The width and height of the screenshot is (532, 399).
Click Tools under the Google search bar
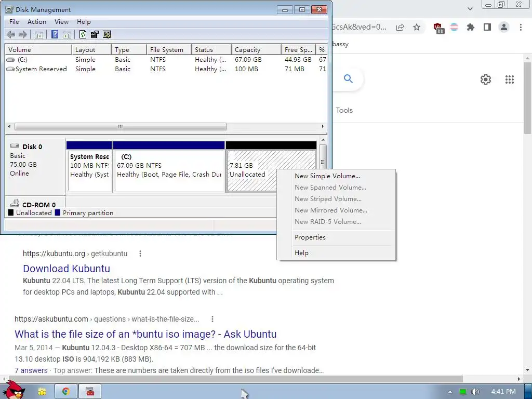344,110
